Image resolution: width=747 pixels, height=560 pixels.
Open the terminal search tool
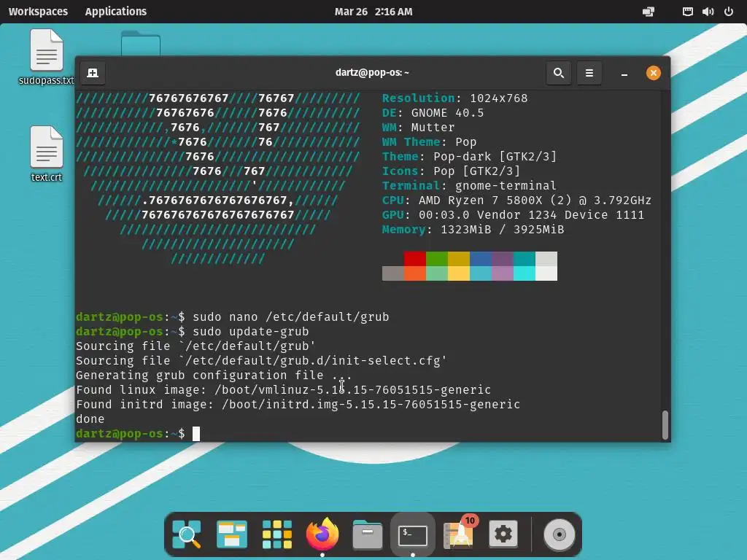558,73
